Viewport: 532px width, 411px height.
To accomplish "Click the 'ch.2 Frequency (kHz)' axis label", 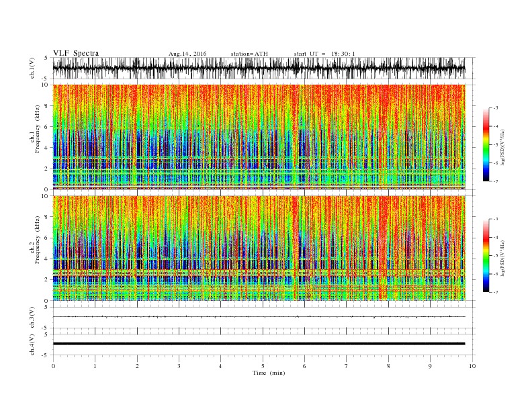I will [x=35, y=240].
